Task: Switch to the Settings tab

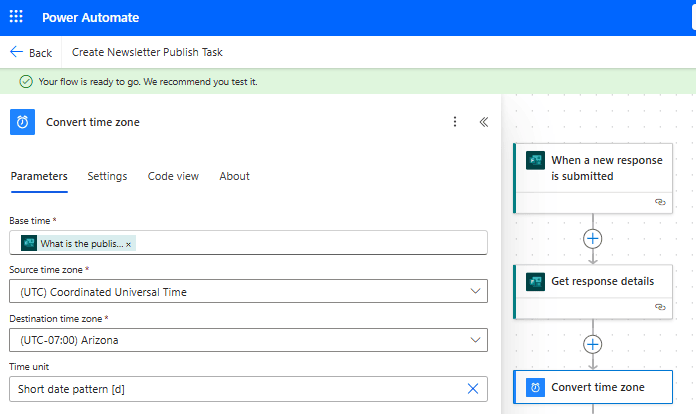Action: point(107,177)
